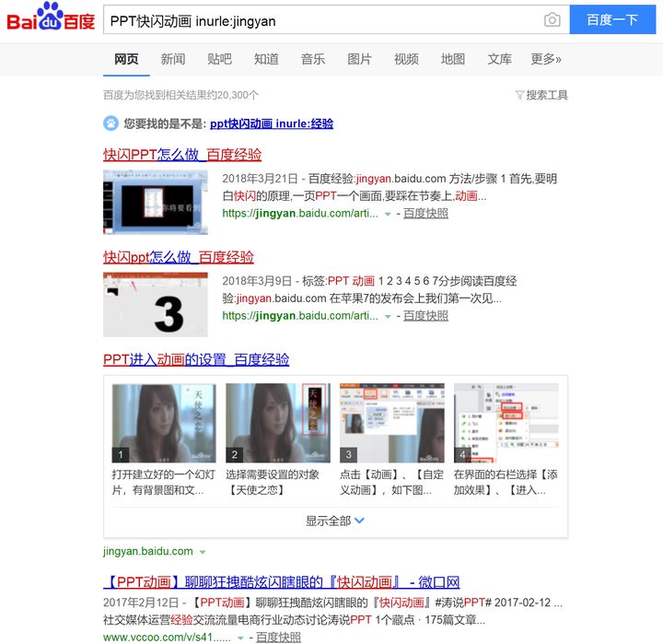Viewport: 663px width, 644px height.
Task: Click thumbnail of 快闪PPT怎么做 result
Action: pyautogui.click(x=156, y=202)
